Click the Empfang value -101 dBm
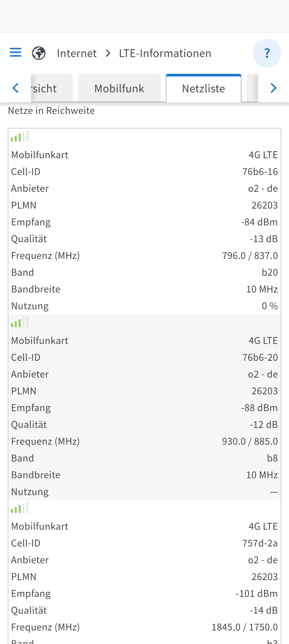 click(x=256, y=593)
